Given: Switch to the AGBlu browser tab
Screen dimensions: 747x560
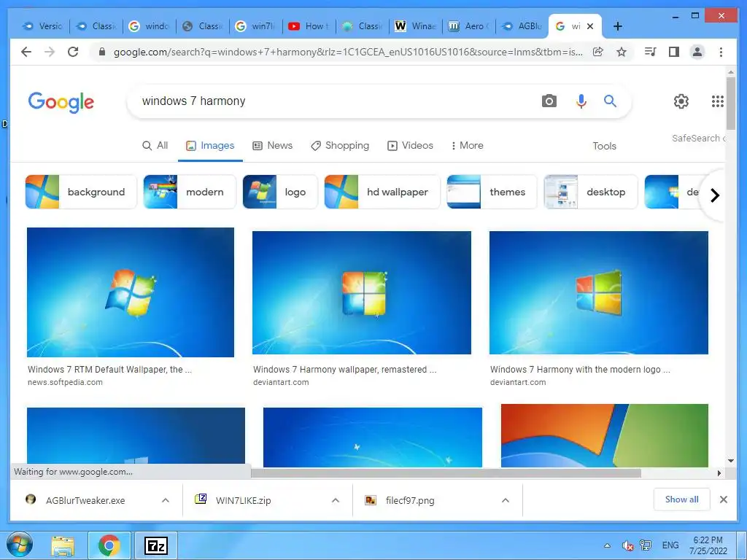Looking at the screenshot, I should pos(522,26).
